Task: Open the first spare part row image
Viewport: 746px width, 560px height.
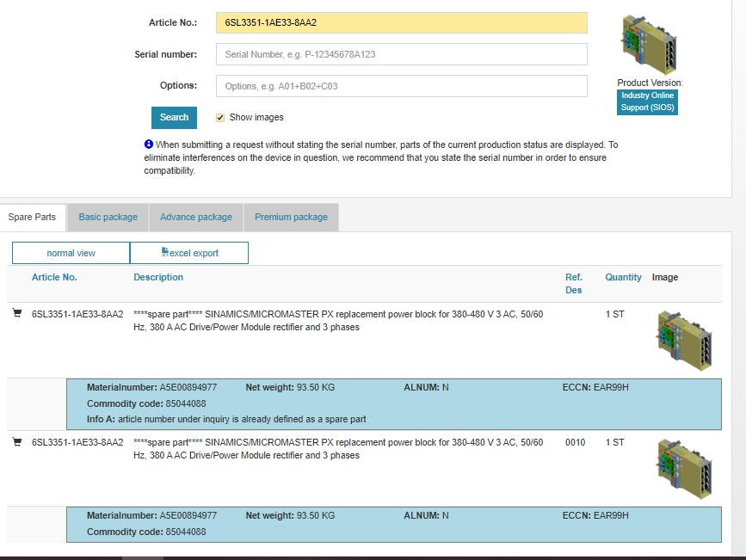Action: pos(685,341)
